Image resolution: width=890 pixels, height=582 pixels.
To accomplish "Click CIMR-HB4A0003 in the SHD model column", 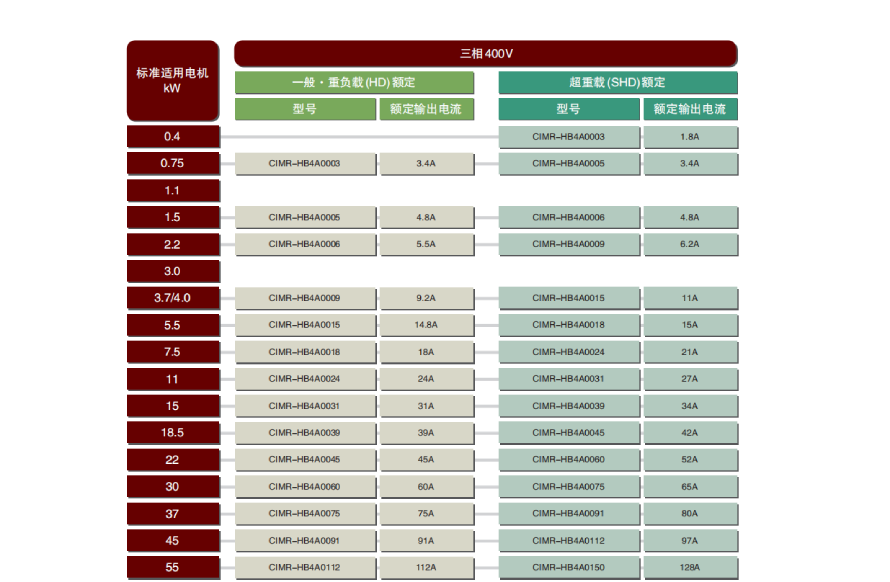I will (568, 137).
